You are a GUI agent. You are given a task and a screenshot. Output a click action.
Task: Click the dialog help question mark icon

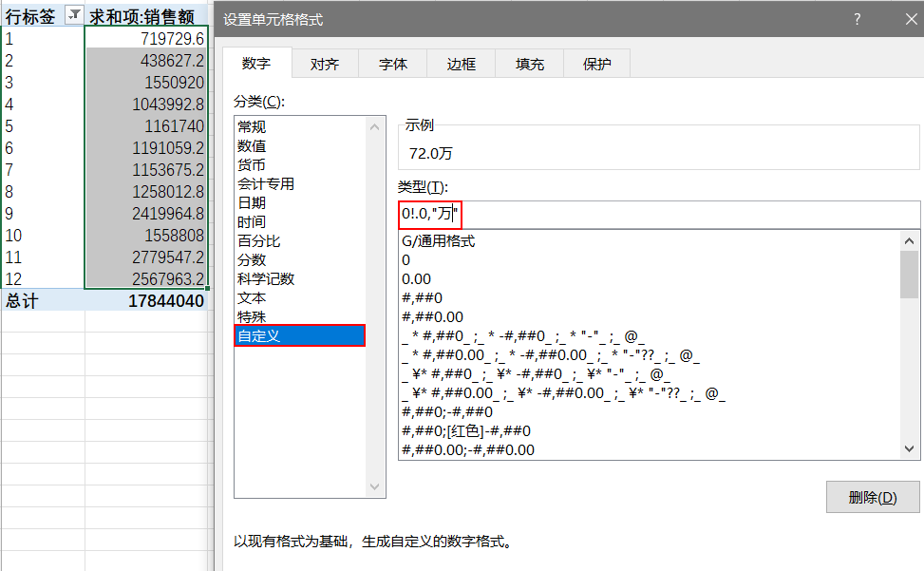pos(858,19)
